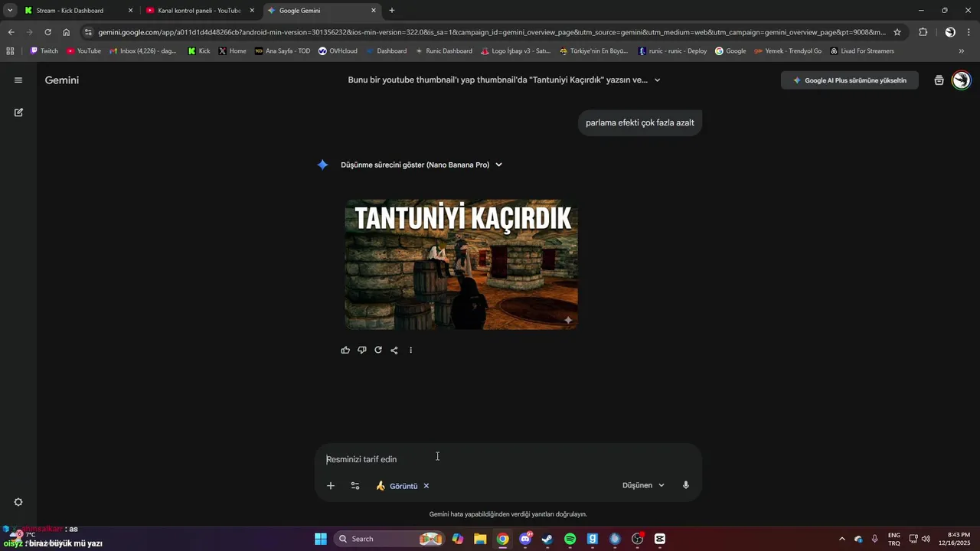Open Gemini settings gear in sidebar
This screenshot has height=551, width=980.
click(18, 502)
